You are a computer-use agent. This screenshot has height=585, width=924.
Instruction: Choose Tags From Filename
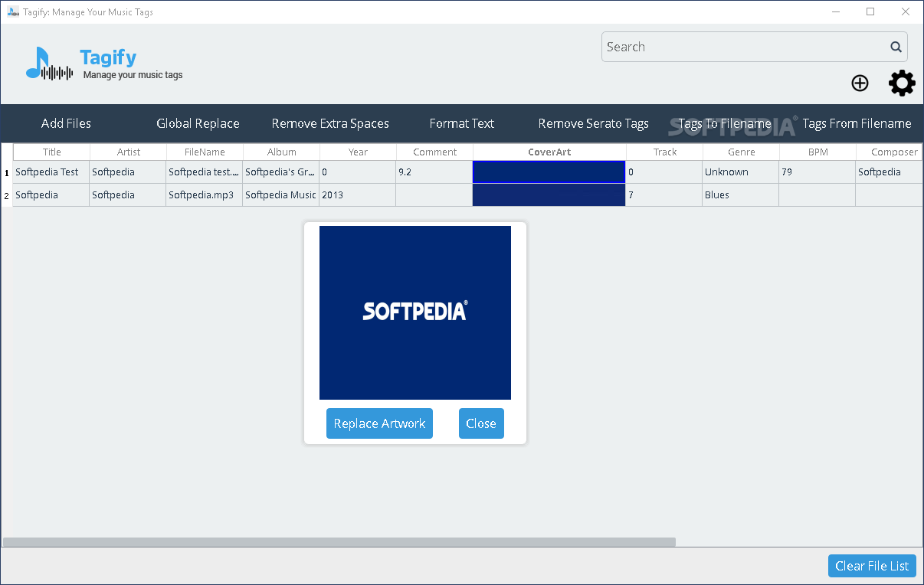(857, 123)
